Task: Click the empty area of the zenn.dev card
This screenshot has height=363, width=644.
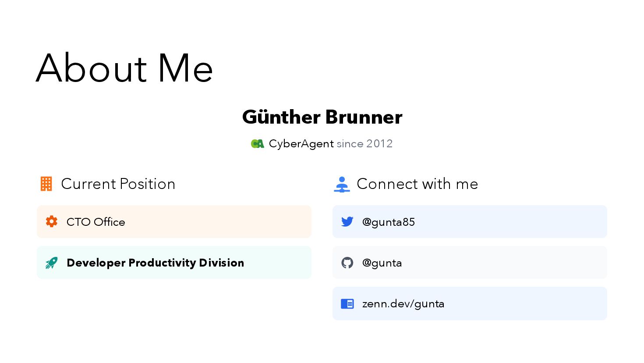Action: pyautogui.click(x=526, y=303)
